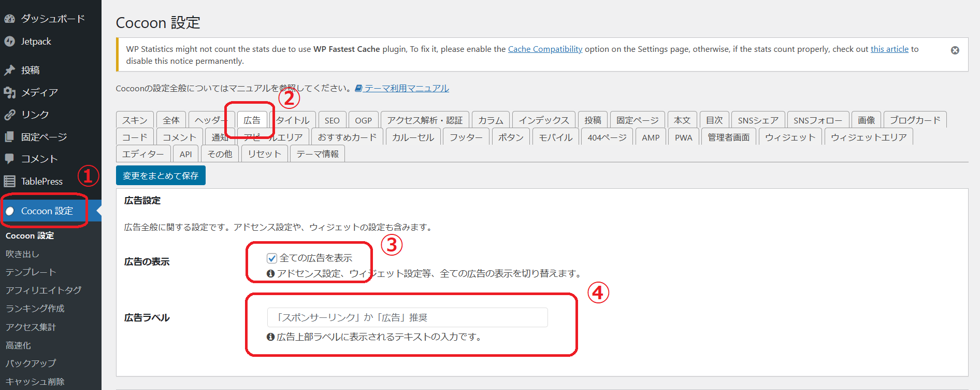Viewport: 980px width, 390px height.
Task: Open the モバイル tab
Action: (x=556, y=137)
